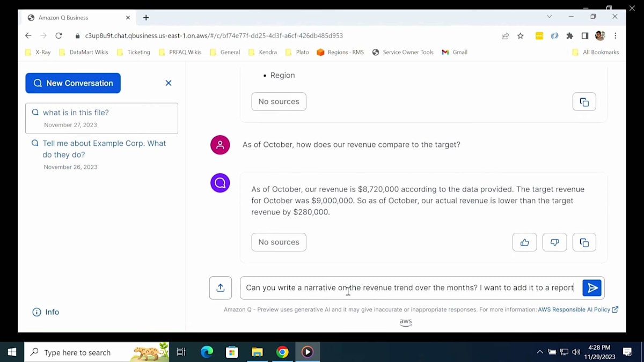Open File Explorer from taskbar

(257, 352)
